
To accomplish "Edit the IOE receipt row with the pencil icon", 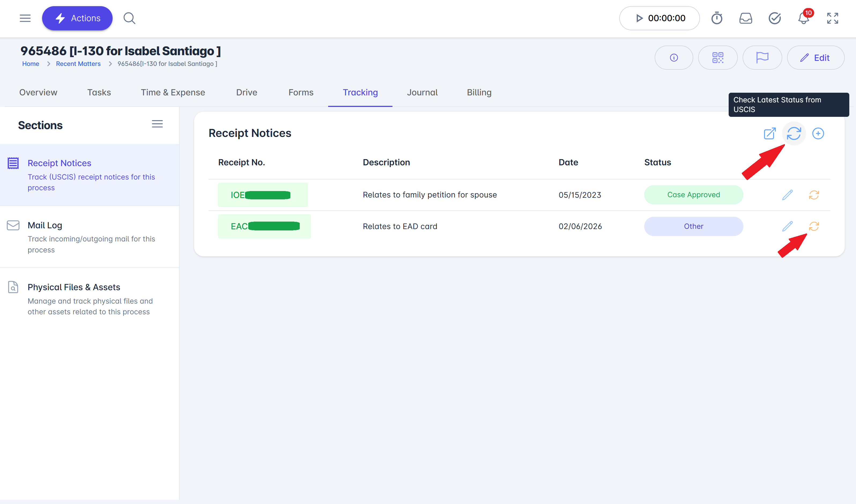I will click(787, 195).
